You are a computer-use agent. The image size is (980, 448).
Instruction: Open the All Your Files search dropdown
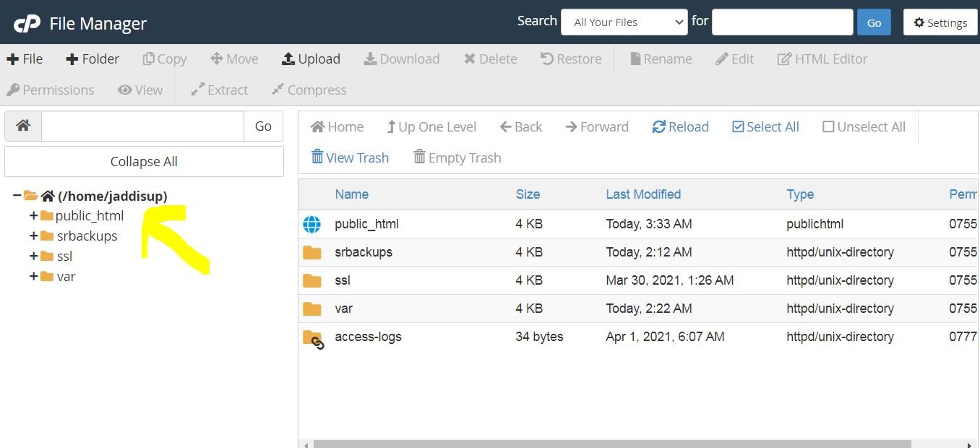(x=624, y=22)
